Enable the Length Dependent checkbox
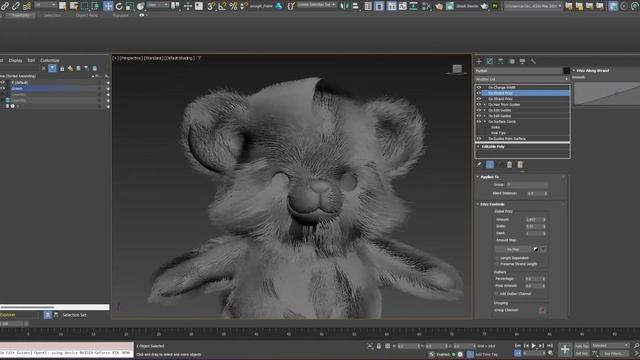640x360 pixels. pyautogui.click(x=497, y=258)
